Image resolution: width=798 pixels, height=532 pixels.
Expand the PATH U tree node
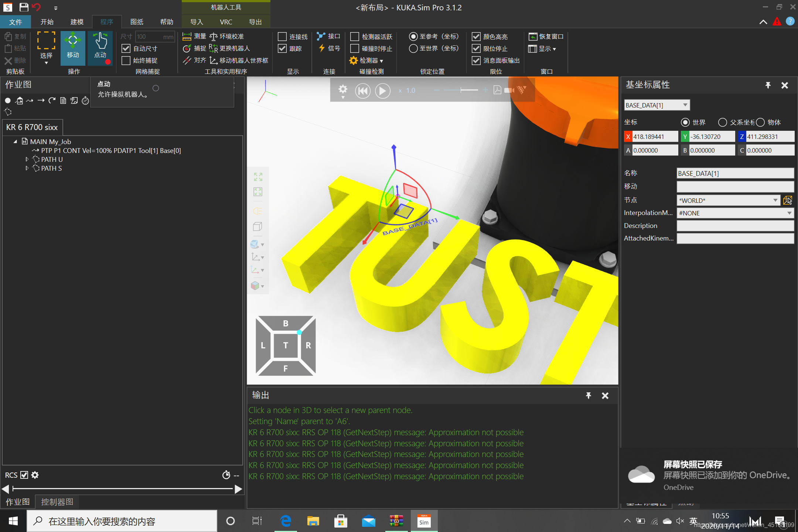[x=27, y=159]
